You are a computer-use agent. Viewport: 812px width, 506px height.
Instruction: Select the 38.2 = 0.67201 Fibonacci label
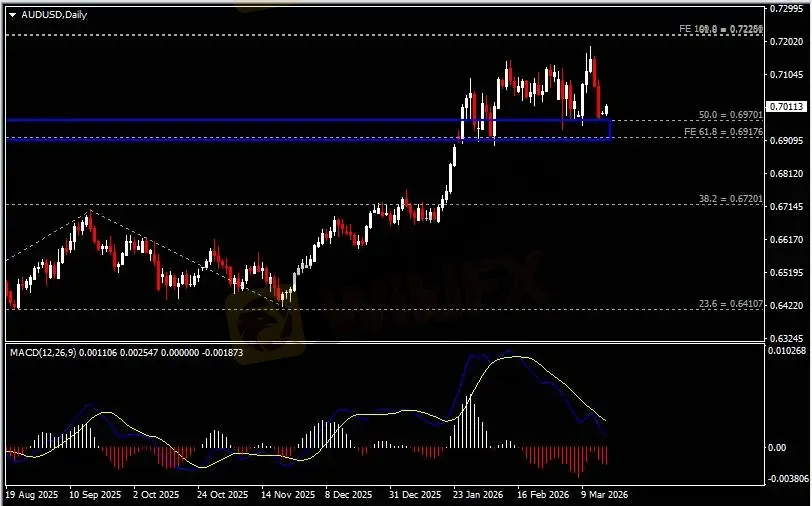click(x=731, y=199)
